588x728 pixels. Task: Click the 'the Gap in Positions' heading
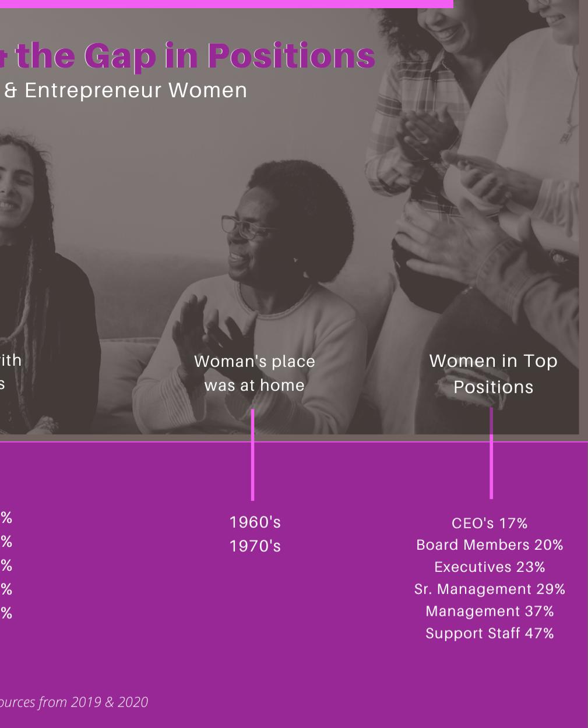(186, 55)
